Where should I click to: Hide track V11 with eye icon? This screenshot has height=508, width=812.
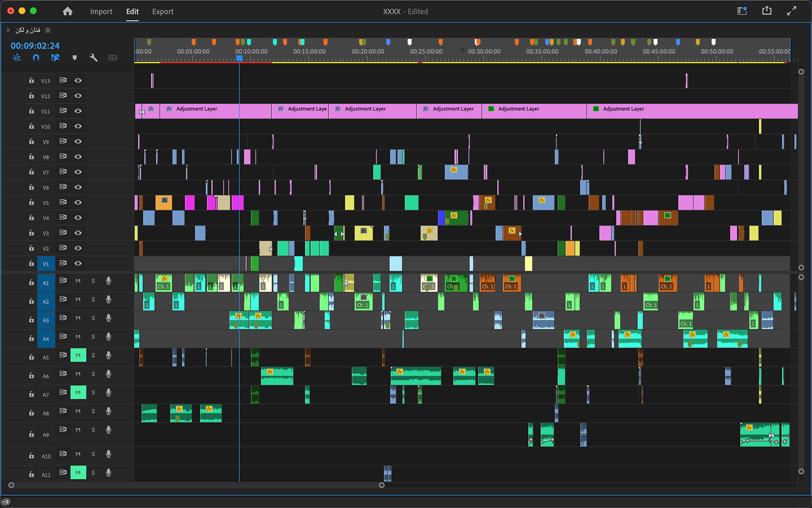78,111
